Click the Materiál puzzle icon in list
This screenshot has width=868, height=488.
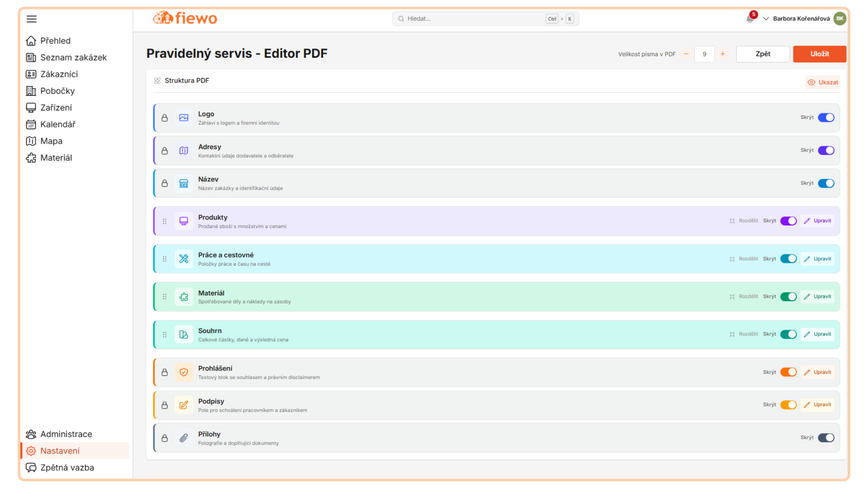coord(184,297)
